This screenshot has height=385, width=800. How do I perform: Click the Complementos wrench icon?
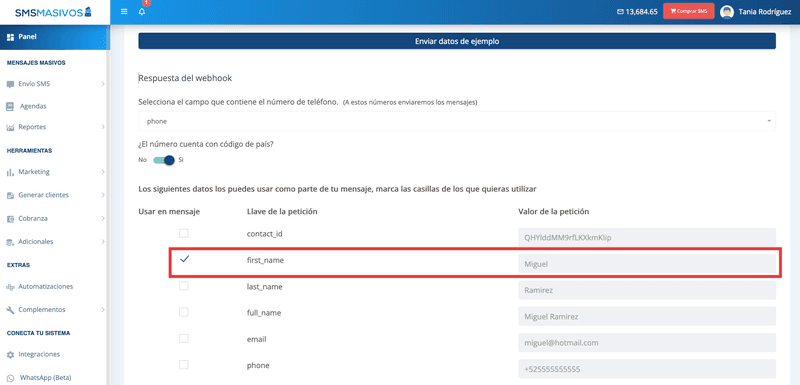tap(10, 310)
